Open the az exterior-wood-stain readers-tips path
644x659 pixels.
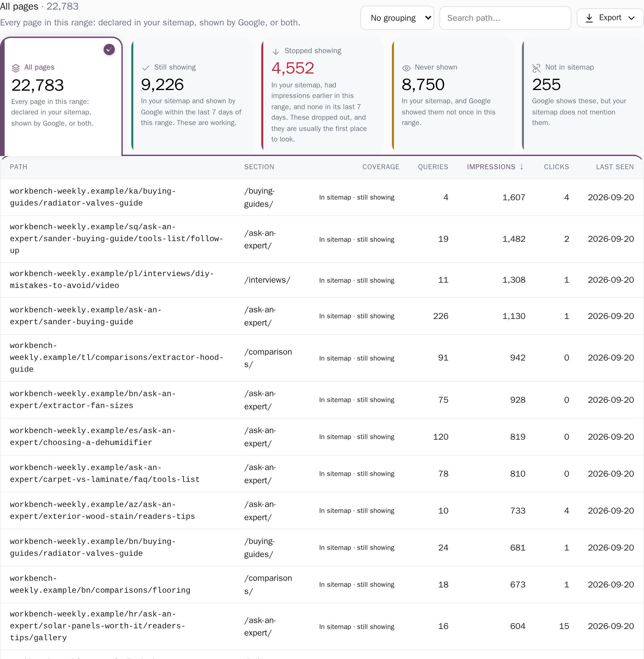point(102,510)
